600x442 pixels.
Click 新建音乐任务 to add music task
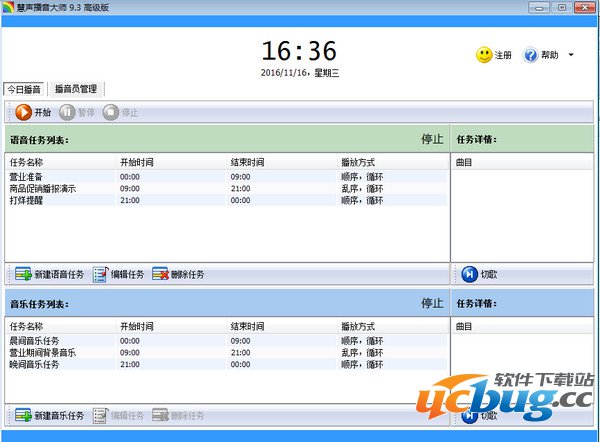(x=50, y=415)
